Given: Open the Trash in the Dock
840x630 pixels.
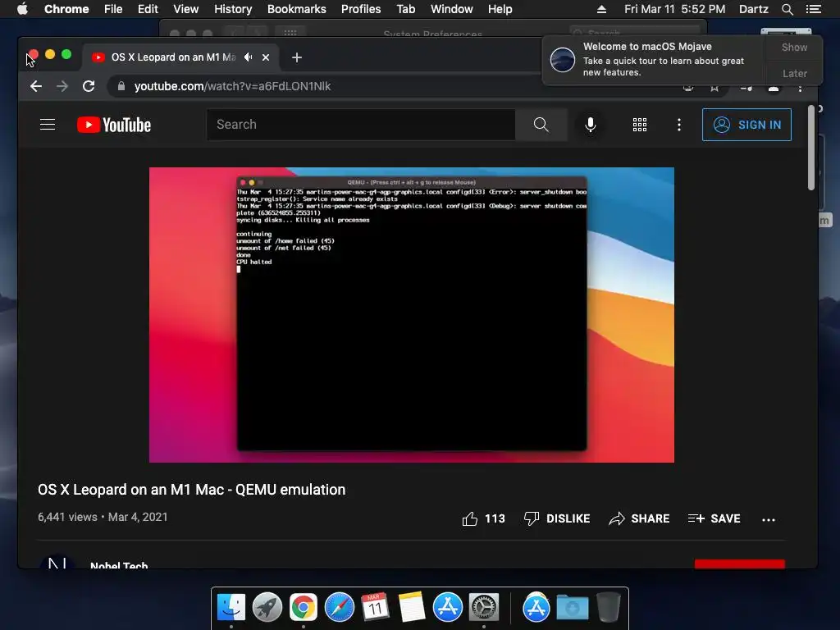Looking at the screenshot, I should 609,608.
